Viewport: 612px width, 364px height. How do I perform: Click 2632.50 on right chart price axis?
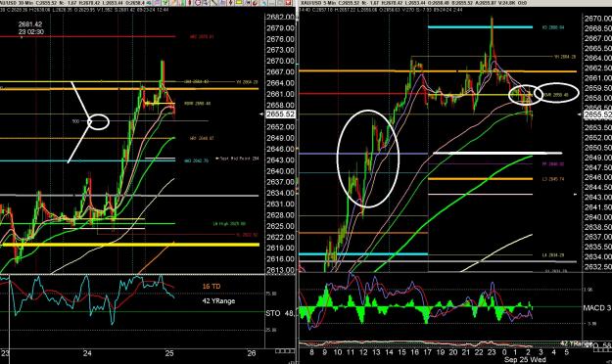coord(598,267)
